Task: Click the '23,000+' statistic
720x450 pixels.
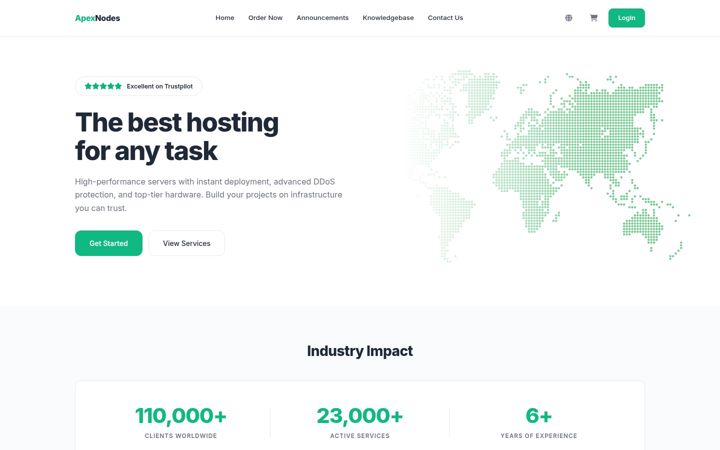Action: [x=360, y=416]
